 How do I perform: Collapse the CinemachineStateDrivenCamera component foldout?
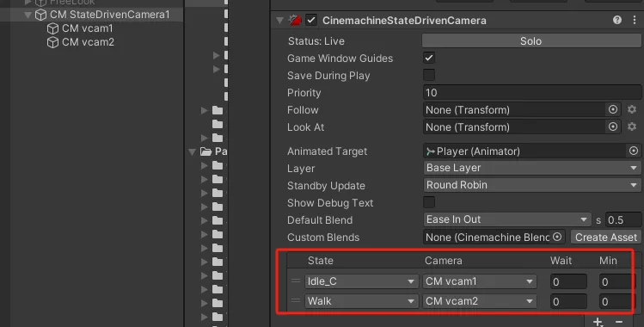(279, 20)
